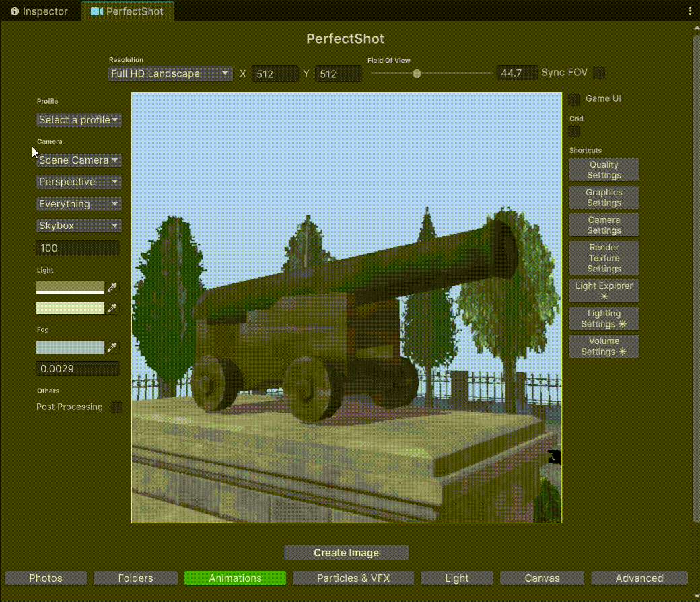Click the camera icon on the PerfectShot tab
700x602 pixels.
(x=97, y=11)
